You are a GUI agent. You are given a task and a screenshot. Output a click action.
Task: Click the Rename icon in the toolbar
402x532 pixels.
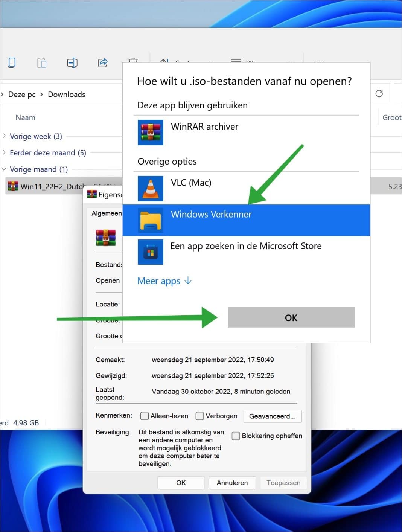coord(72,62)
